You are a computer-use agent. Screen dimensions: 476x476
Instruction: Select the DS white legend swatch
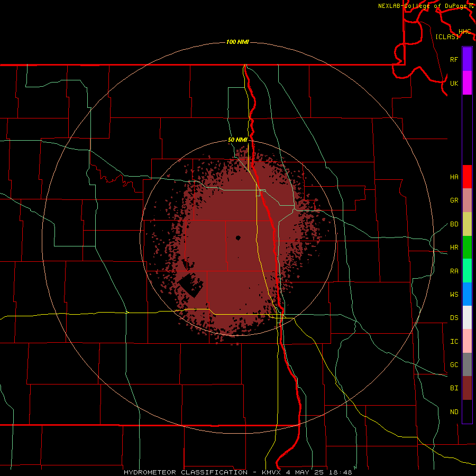[x=467, y=317]
